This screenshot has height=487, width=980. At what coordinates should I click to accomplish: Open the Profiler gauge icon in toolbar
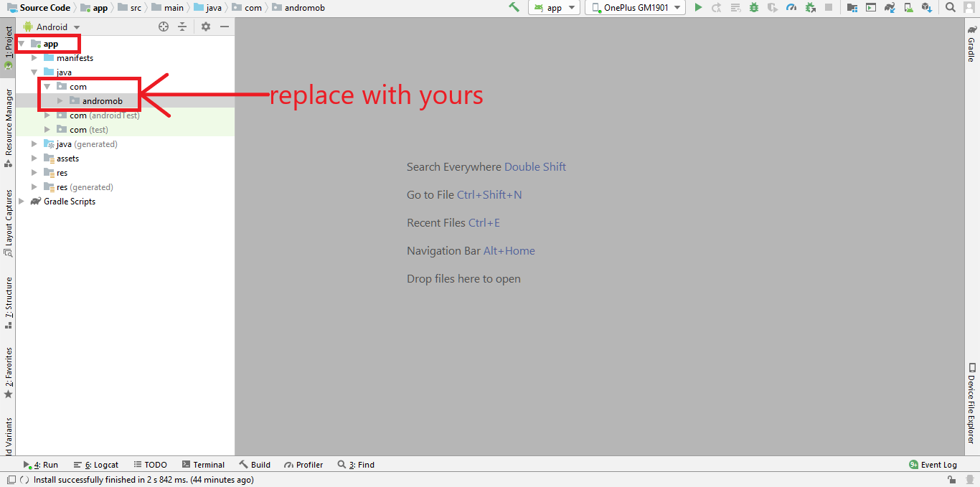click(791, 7)
